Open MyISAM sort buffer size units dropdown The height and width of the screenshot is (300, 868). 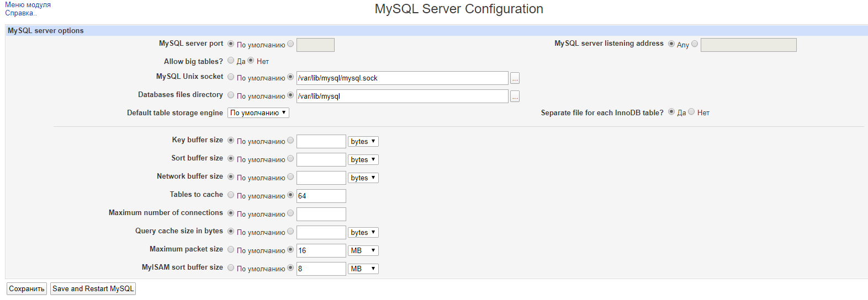click(363, 269)
